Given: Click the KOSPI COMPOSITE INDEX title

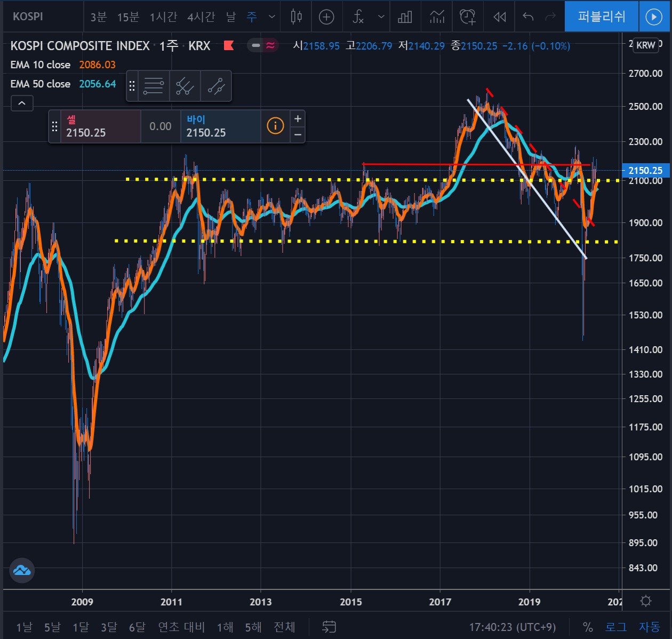Looking at the screenshot, I should [x=80, y=46].
